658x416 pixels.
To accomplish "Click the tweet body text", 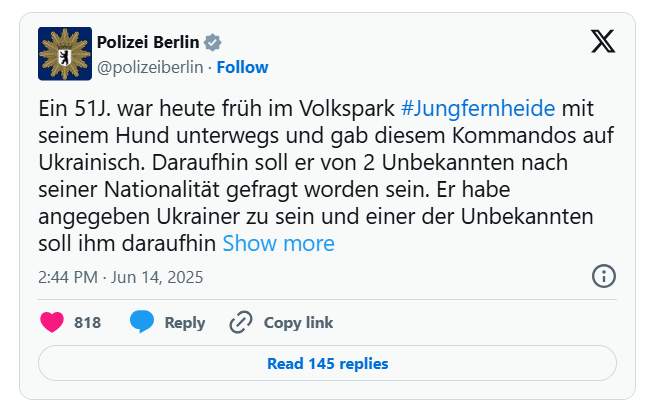I will coord(326,176).
